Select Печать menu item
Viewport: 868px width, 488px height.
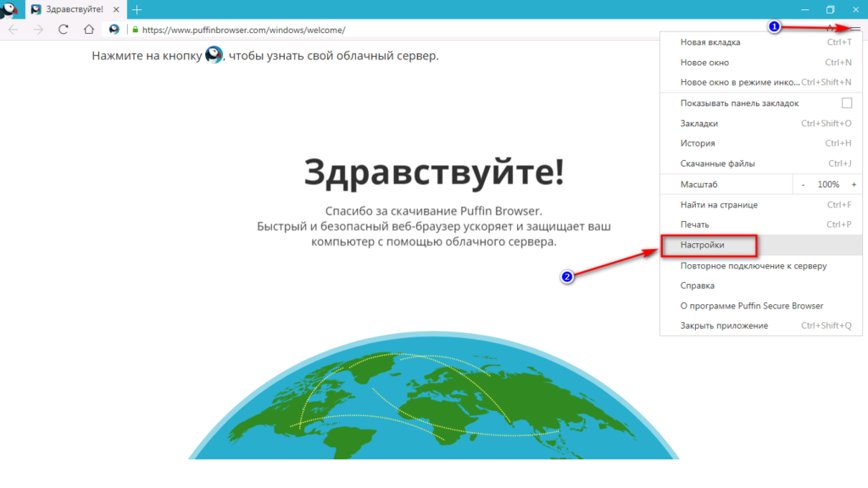[x=761, y=225]
